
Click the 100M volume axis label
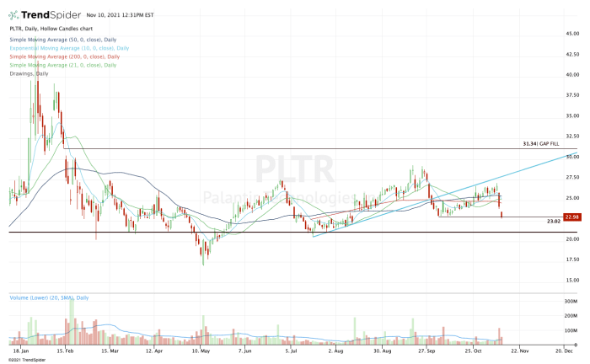[571, 330]
